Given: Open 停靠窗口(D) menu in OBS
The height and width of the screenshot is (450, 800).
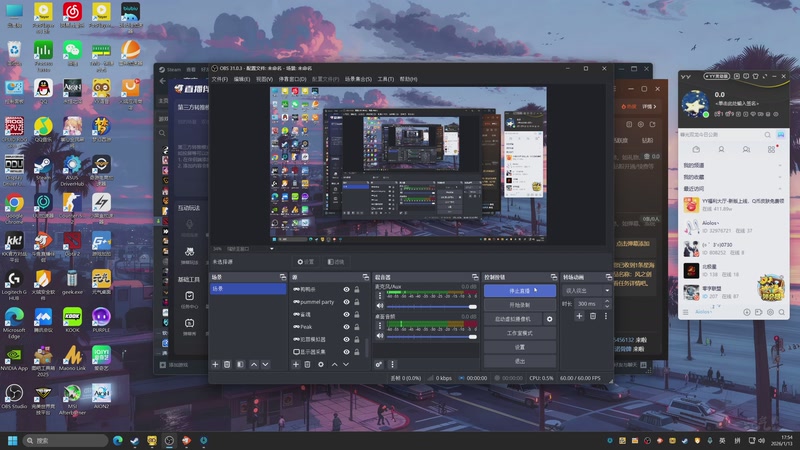Looking at the screenshot, I should point(292,79).
